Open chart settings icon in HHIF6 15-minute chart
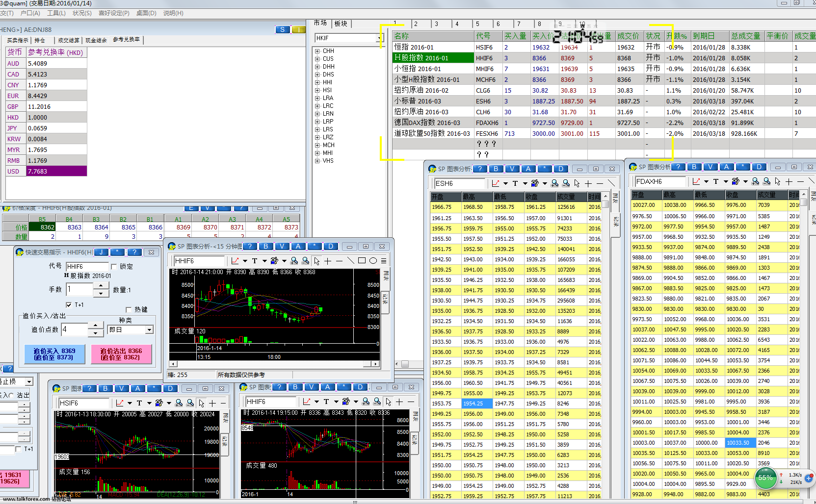This screenshot has width=816, height=504. (274, 261)
